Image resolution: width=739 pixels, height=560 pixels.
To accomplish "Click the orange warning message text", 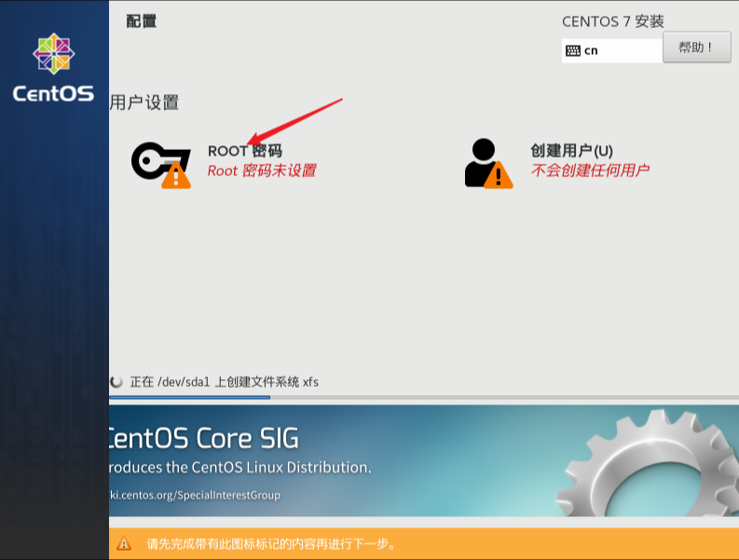I will (x=271, y=544).
